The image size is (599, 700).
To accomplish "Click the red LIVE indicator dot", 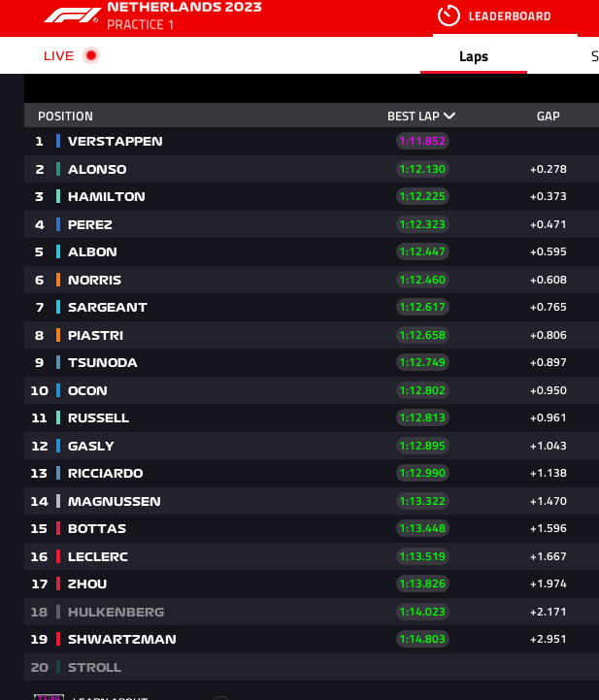I will [91, 55].
